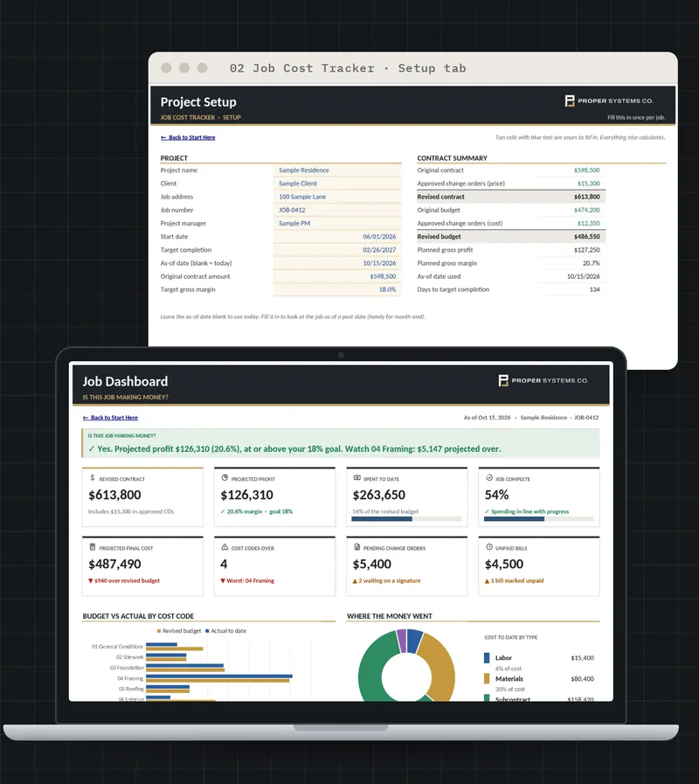Click the Worst: 04 Framing note

click(x=247, y=581)
